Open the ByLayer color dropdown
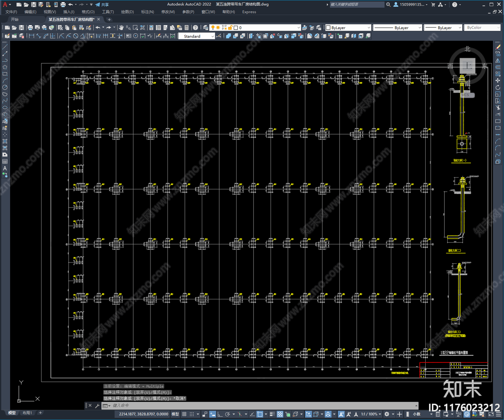The image size is (504, 420). pyautogui.click(x=348, y=28)
